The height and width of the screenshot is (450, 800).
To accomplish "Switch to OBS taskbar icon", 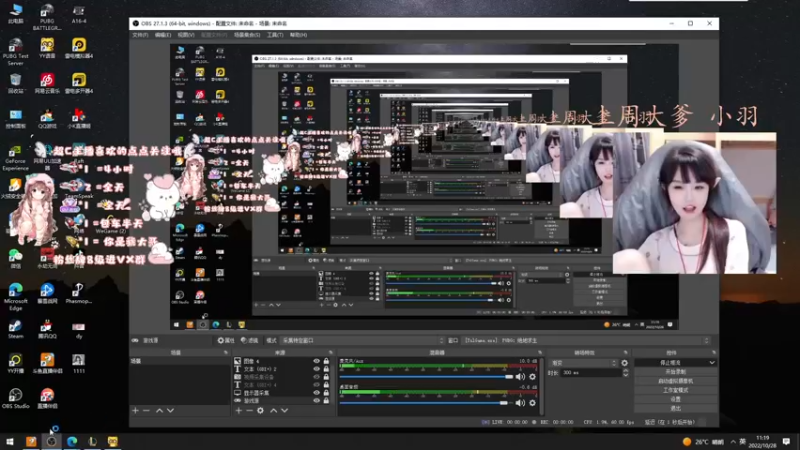I will [51, 441].
